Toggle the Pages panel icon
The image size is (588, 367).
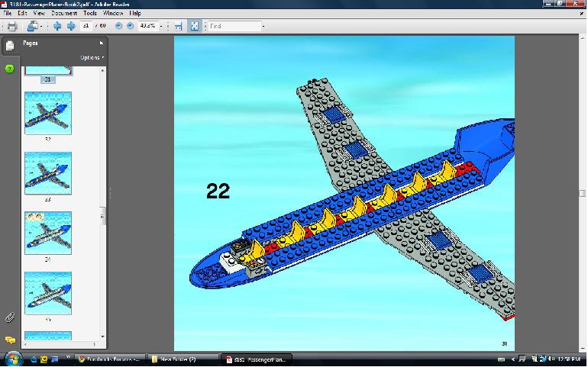tap(10, 47)
